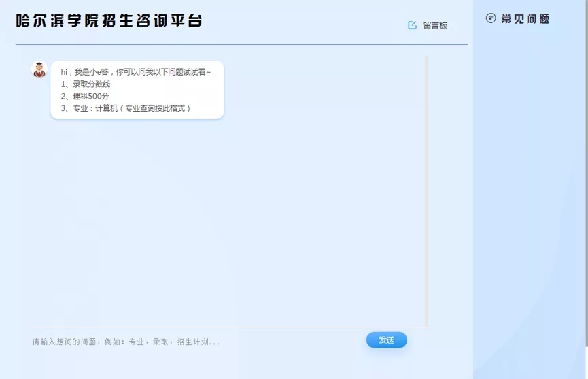Click the 哈尔滨学院招生咨询平台 title
The height and width of the screenshot is (379, 588).
tap(109, 20)
